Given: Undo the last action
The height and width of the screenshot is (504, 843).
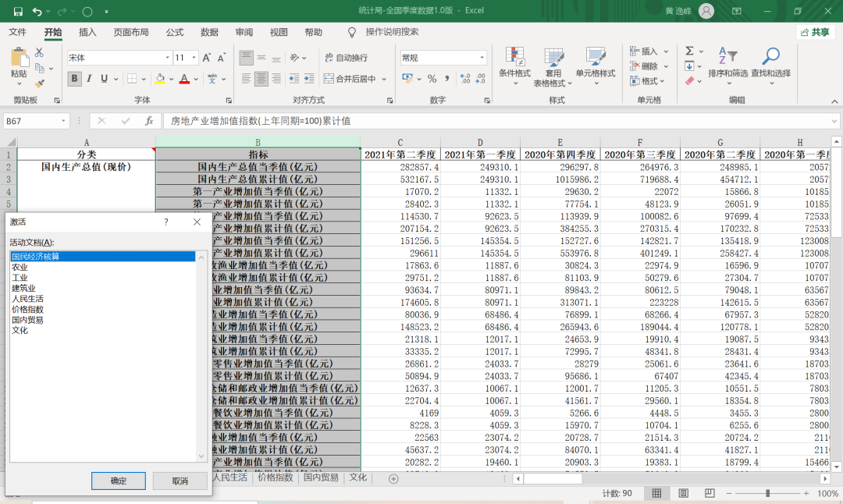Looking at the screenshot, I should pos(37,11).
